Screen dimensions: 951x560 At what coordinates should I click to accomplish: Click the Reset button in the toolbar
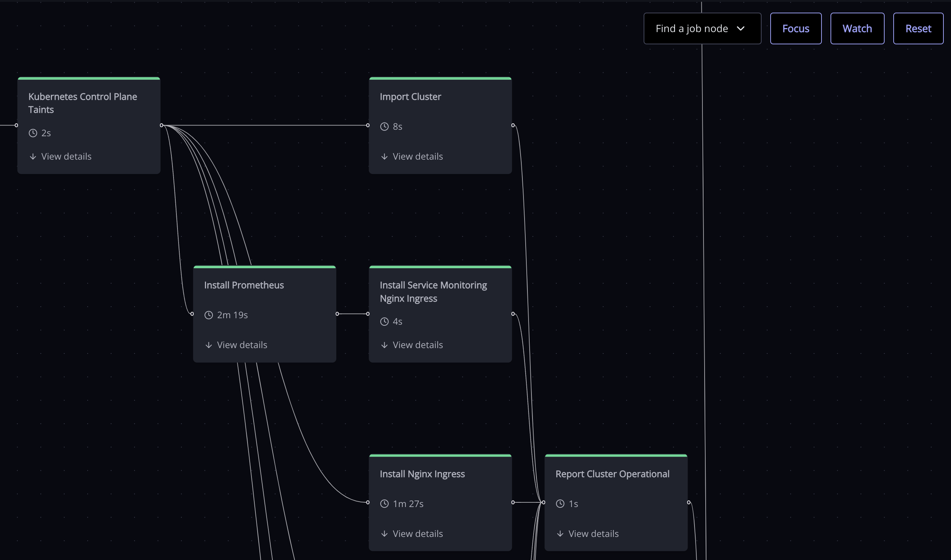(x=918, y=28)
